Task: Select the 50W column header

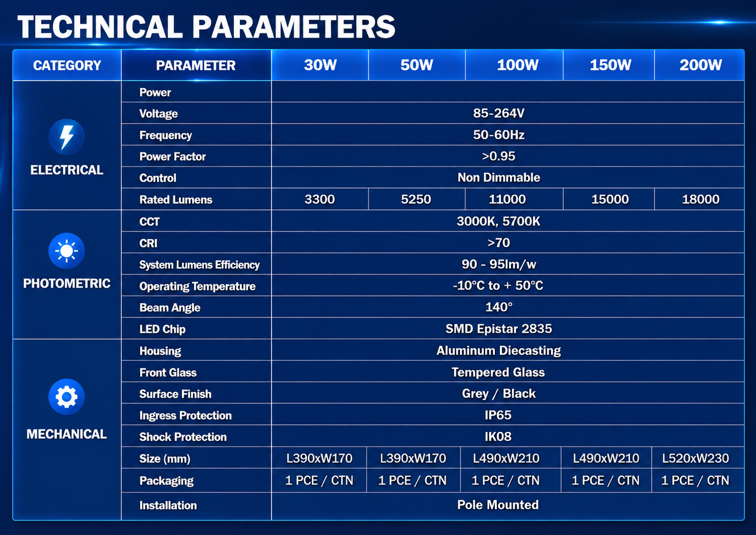Action: point(417,65)
